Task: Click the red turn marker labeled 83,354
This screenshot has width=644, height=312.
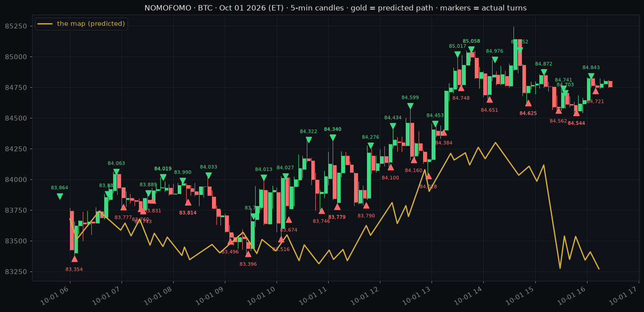Action: [x=74, y=259]
